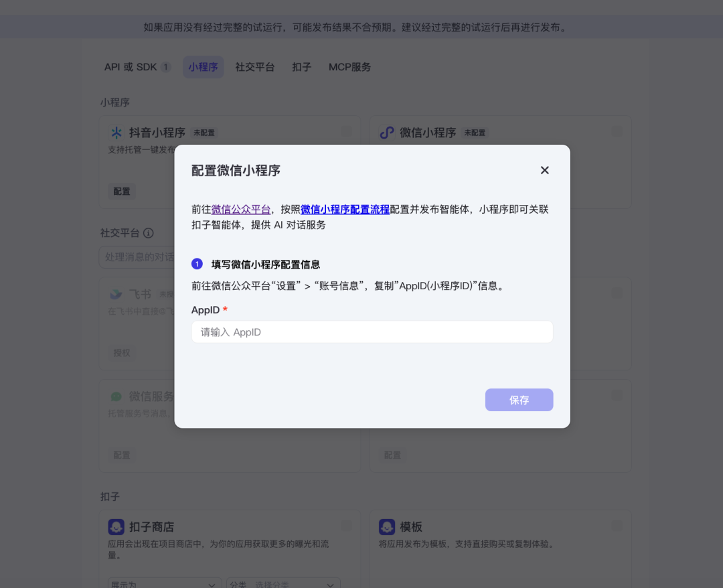Click the 保存 button
The image size is (723, 588).
coord(519,400)
